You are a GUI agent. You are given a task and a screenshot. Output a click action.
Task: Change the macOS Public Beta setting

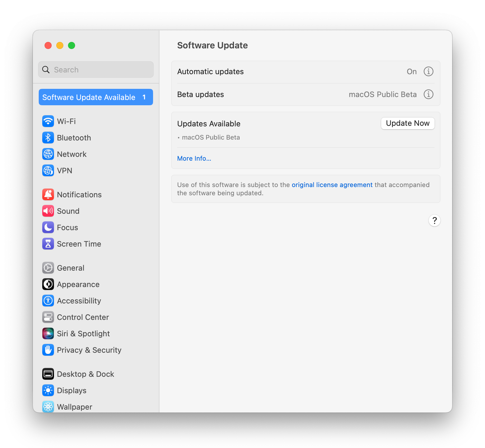383,94
